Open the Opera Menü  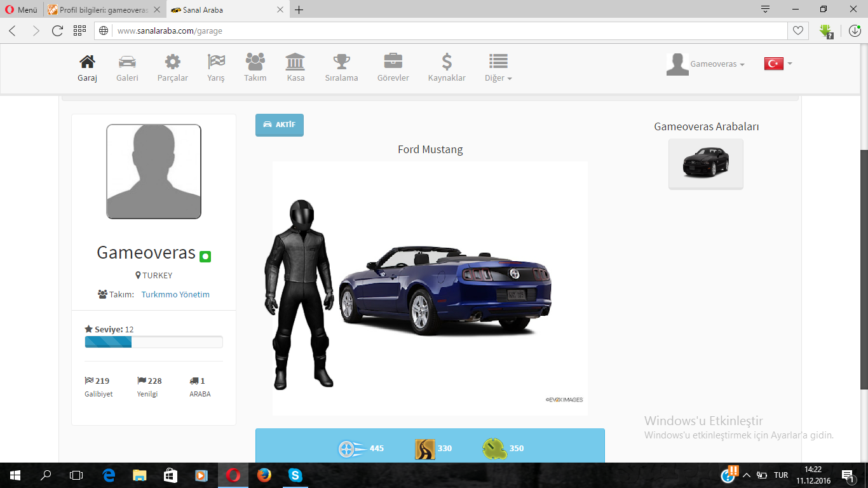(x=22, y=10)
